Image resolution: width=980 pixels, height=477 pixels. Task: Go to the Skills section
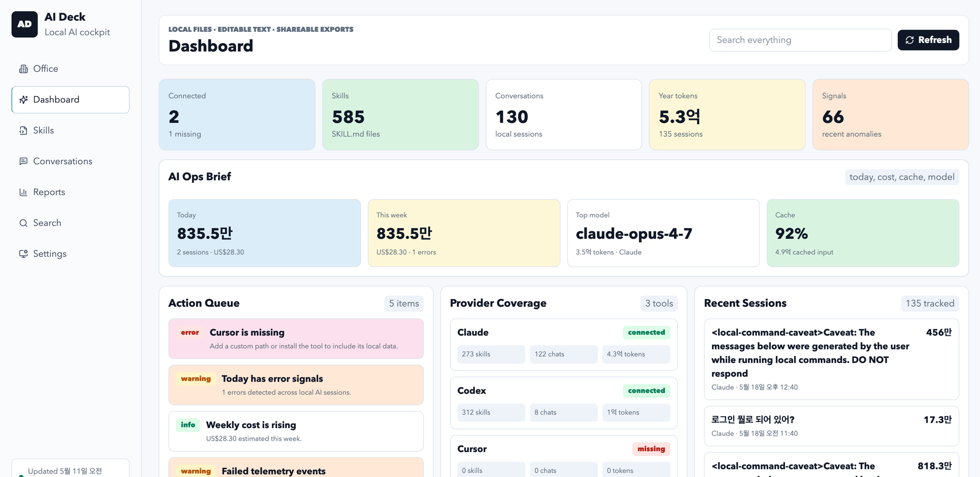[71, 131]
